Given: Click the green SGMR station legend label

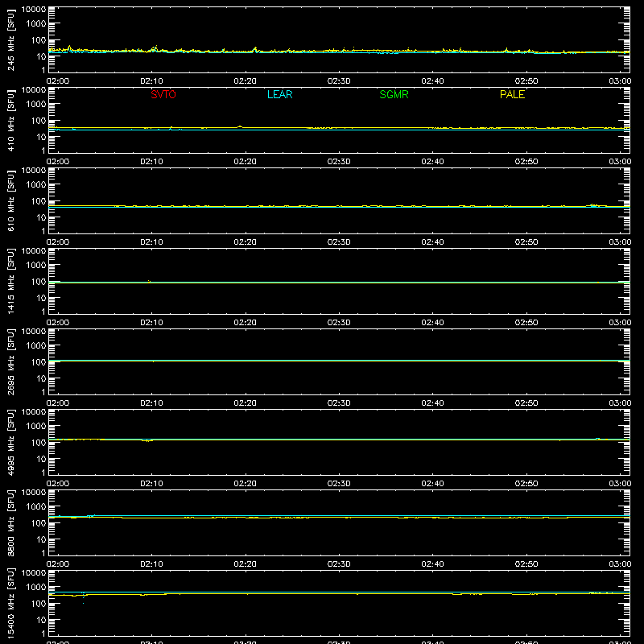Looking at the screenshot, I should [x=394, y=94].
